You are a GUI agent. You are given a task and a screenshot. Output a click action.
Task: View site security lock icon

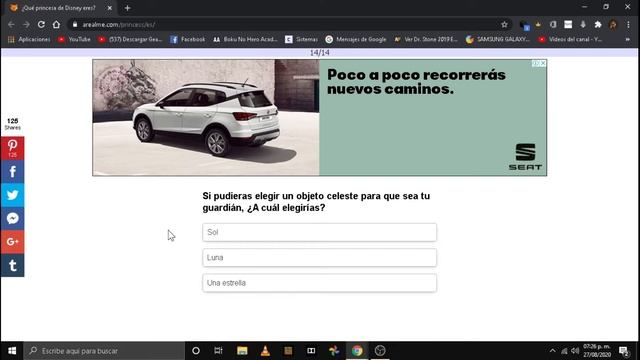click(75, 24)
